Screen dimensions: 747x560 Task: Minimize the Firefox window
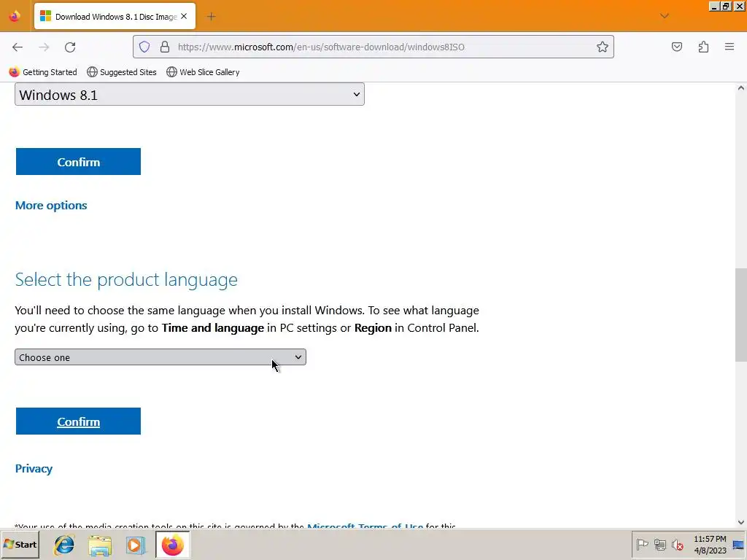[x=713, y=6]
